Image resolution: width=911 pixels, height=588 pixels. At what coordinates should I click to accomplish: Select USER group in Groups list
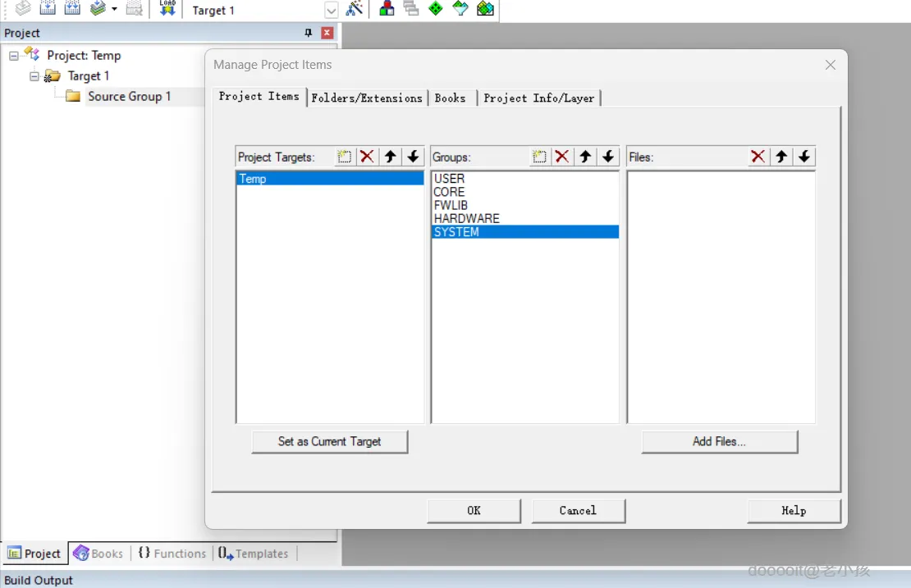(x=525, y=178)
